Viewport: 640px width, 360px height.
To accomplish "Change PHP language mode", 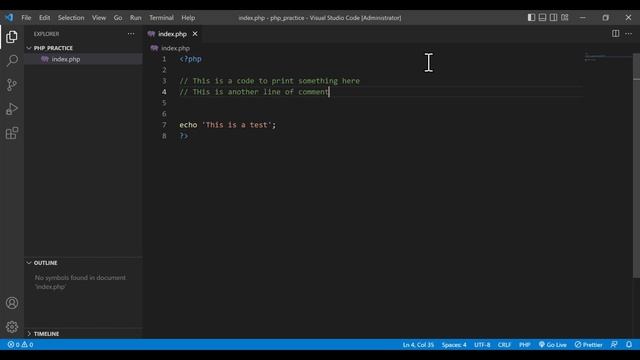I will tap(524, 345).
